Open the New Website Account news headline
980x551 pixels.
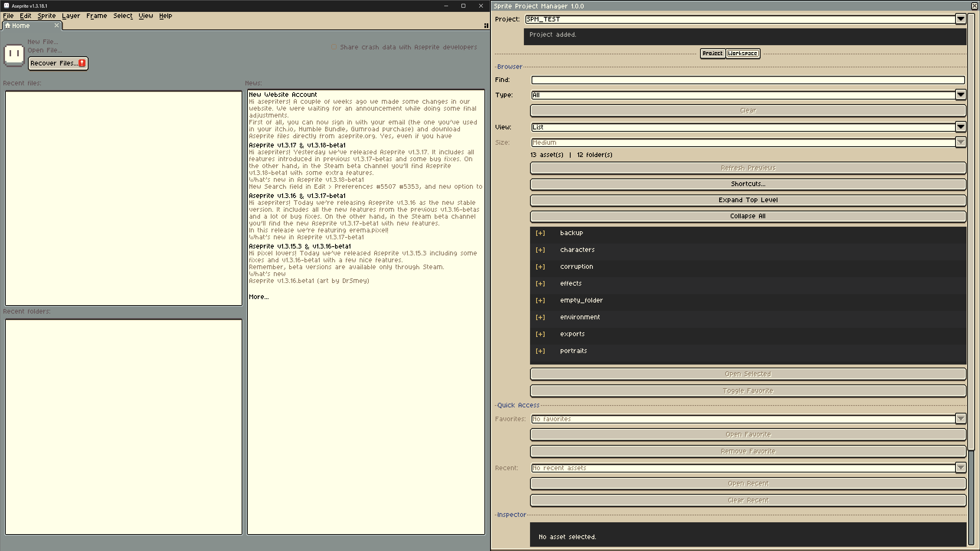coord(283,95)
